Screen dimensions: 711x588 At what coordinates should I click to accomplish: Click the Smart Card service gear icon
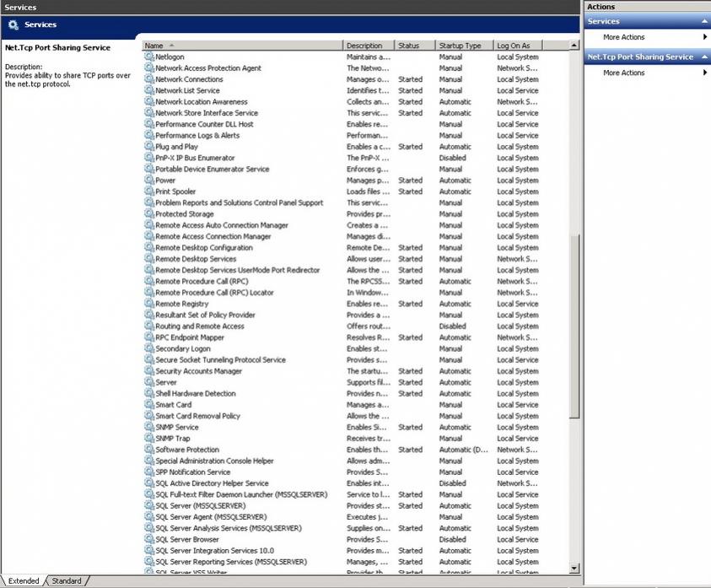coord(148,405)
